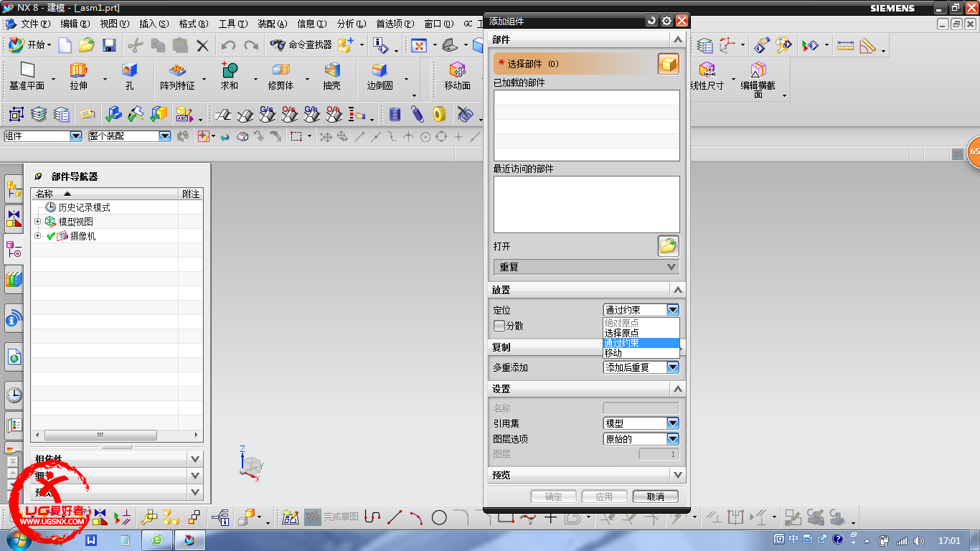Click the circle sketch tool in bottom toolbar
This screenshot has height=551, width=980.
tap(439, 517)
